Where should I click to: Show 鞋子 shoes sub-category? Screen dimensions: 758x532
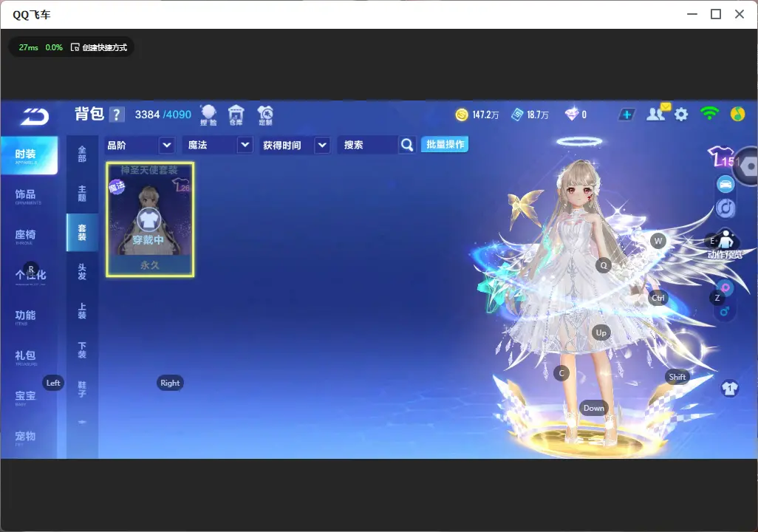[82, 389]
